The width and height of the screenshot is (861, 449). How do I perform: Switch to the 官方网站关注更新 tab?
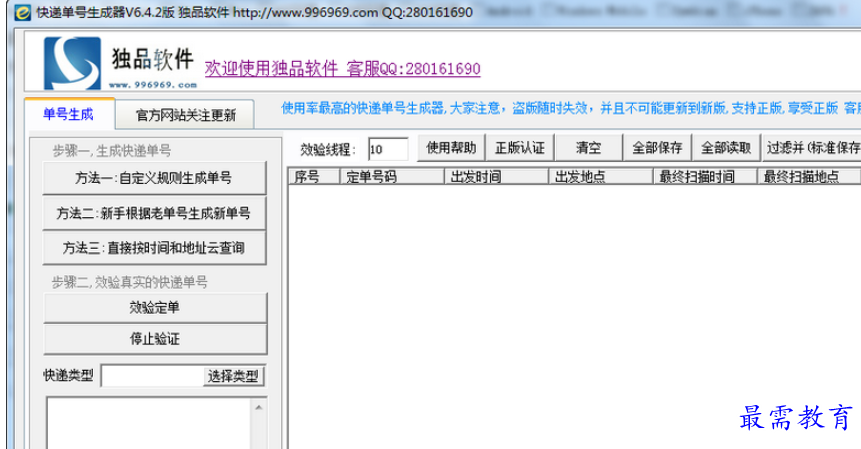point(186,115)
